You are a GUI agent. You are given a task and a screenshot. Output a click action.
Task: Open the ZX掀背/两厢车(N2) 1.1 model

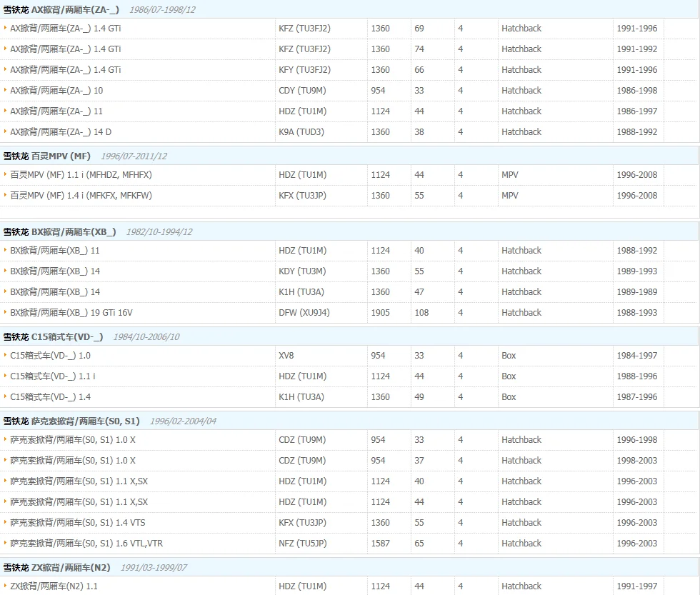coord(54,586)
